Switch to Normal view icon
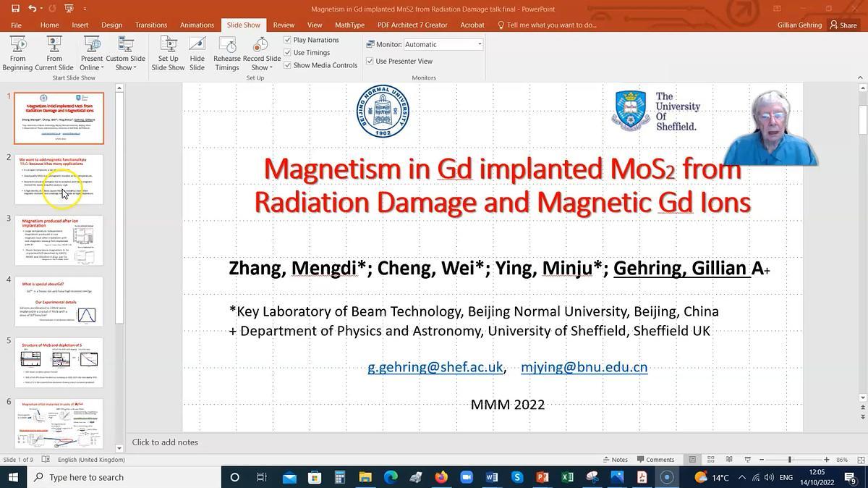This screenshot has width=868, height=488. (692, 460)
